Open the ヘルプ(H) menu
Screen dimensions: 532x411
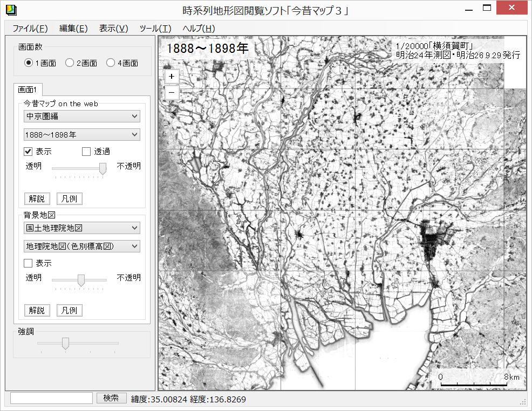(199, 29)
